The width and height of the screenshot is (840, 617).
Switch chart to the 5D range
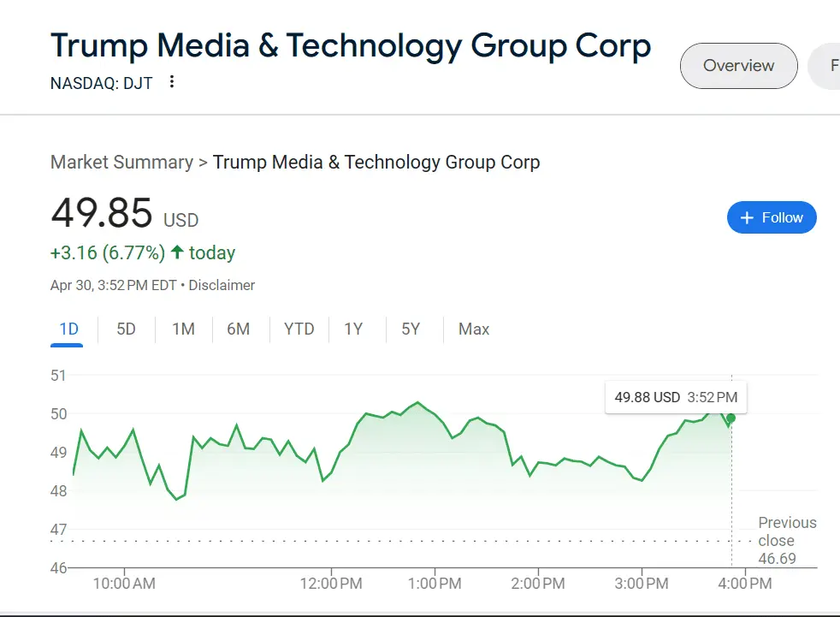point(126,329)
